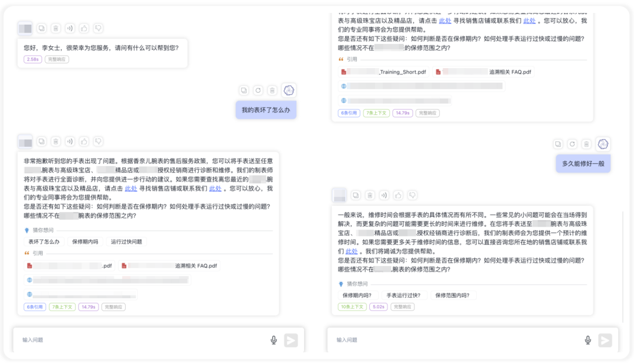Open _Training_Short.pdf citation in right panel
The image size is (634, 364).
(383, 72)
